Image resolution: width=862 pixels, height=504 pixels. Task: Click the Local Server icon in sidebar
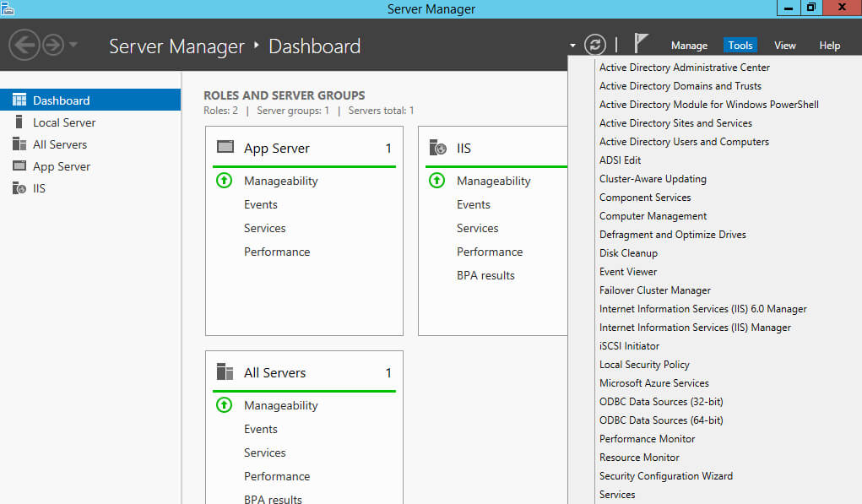19,122
